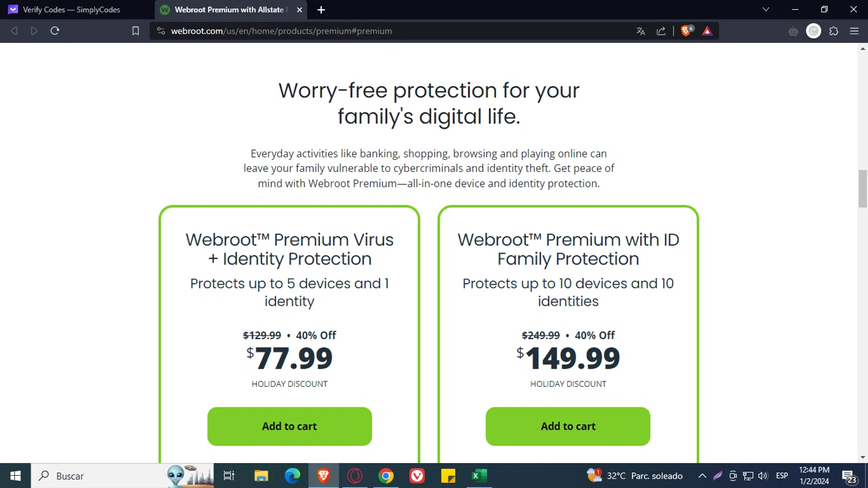The image size is (868, 488).
Task: Click the share page icon
Action: [661, 31]
